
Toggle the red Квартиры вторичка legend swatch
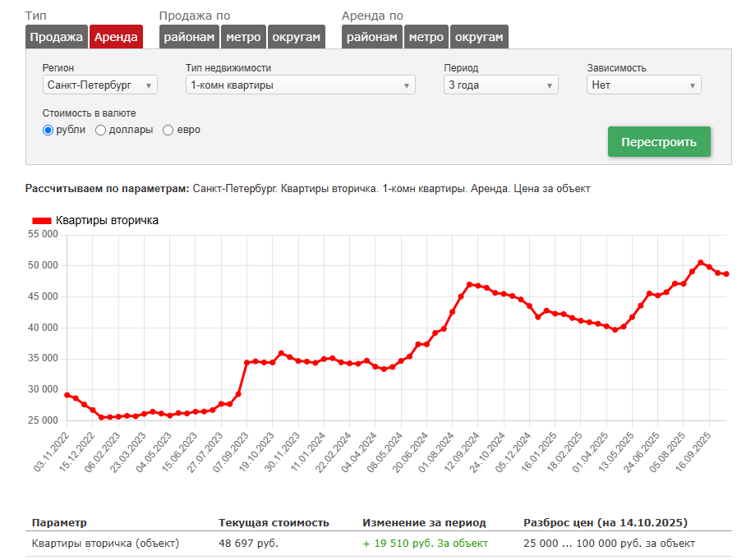point(42,221)
